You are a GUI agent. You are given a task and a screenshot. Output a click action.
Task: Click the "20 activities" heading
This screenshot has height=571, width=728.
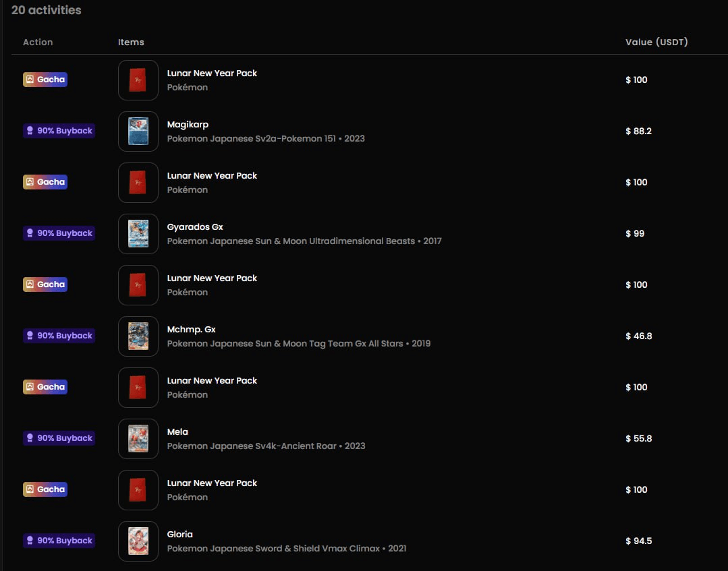tap(47, 10)
